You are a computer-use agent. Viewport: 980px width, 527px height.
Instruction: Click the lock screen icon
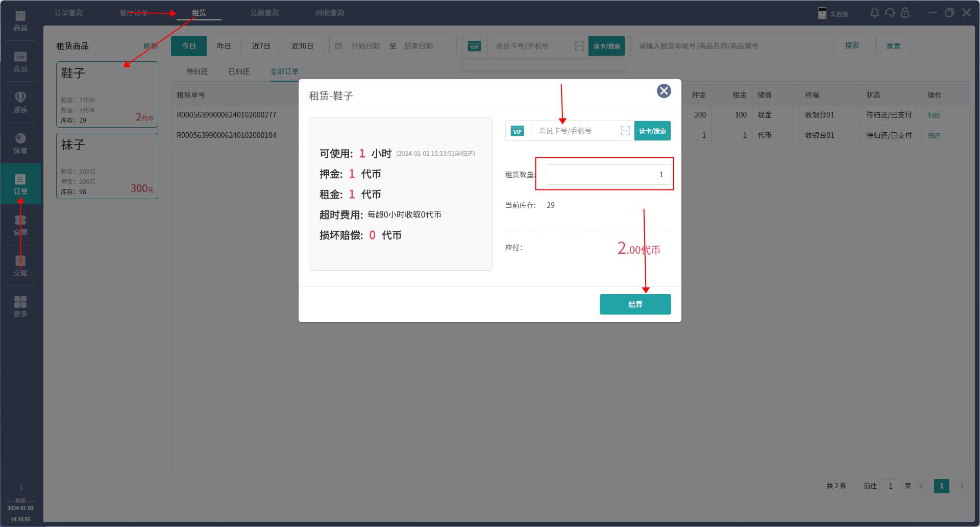(905, 13)
